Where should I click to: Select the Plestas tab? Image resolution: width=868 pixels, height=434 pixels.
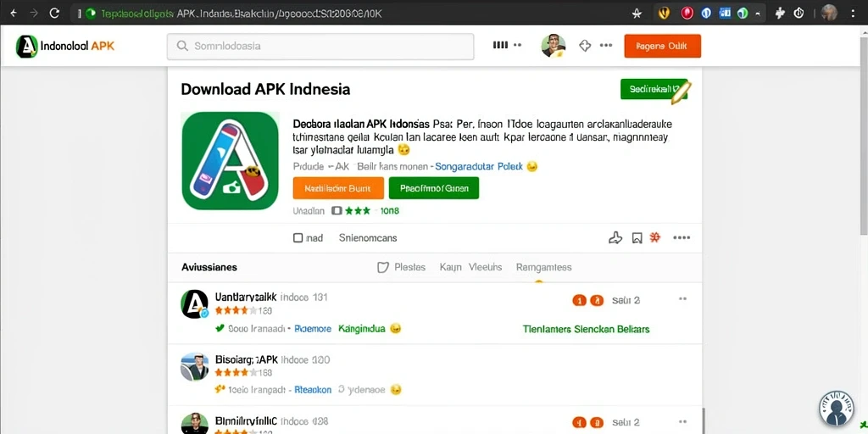409,267
